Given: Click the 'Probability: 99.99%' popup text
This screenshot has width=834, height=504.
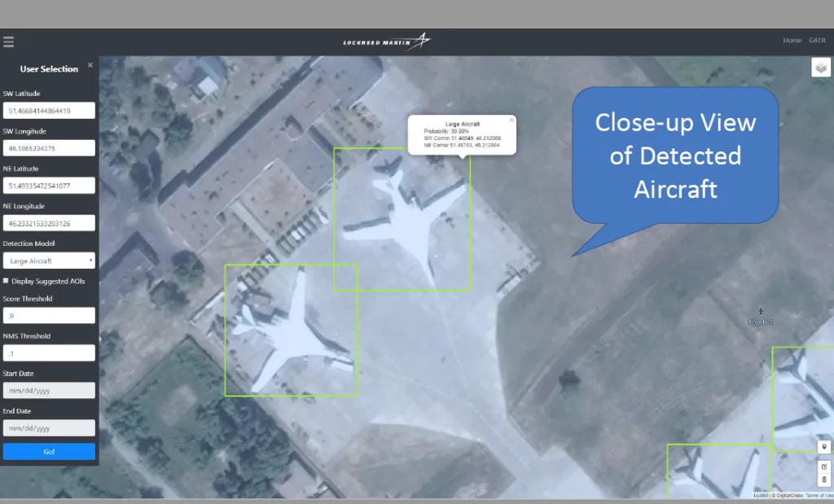Looking at the screenshot, I should coord(446,131).
